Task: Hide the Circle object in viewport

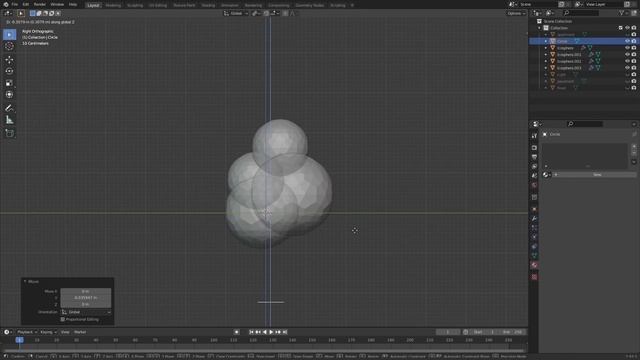Action: tap(627, 41)
